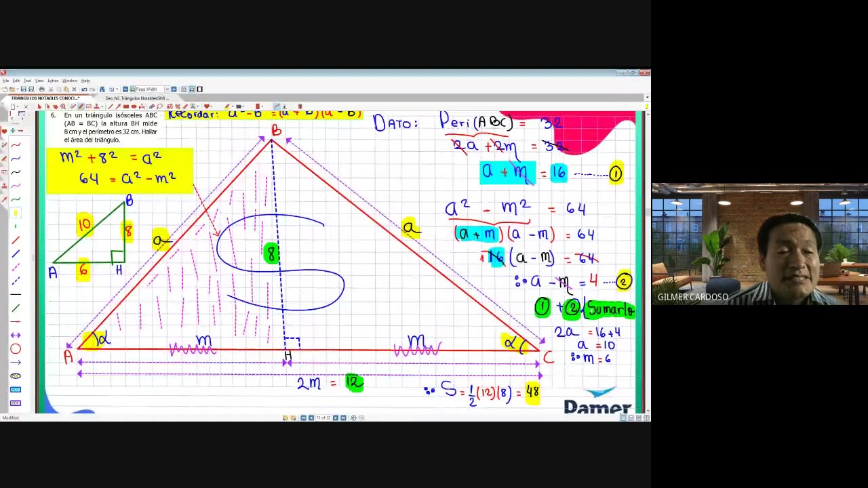Select the Pen tool
Viewport: 868px width, 488px height.
73,106
